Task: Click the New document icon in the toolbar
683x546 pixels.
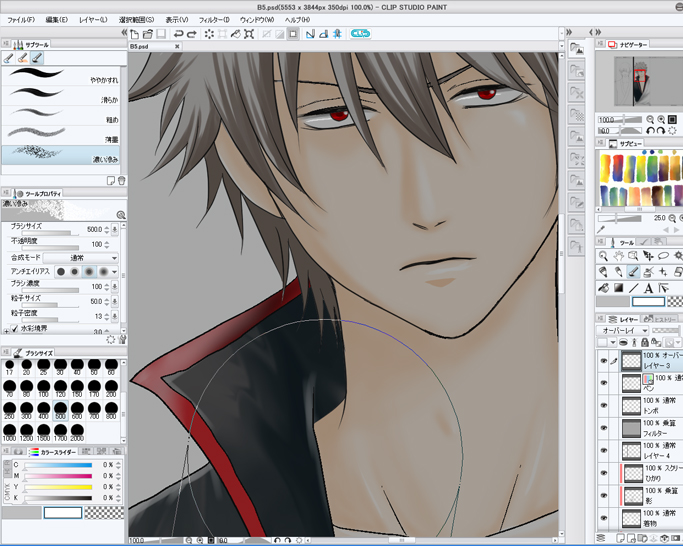Action: pyautogui.click(x=135, y=34)
